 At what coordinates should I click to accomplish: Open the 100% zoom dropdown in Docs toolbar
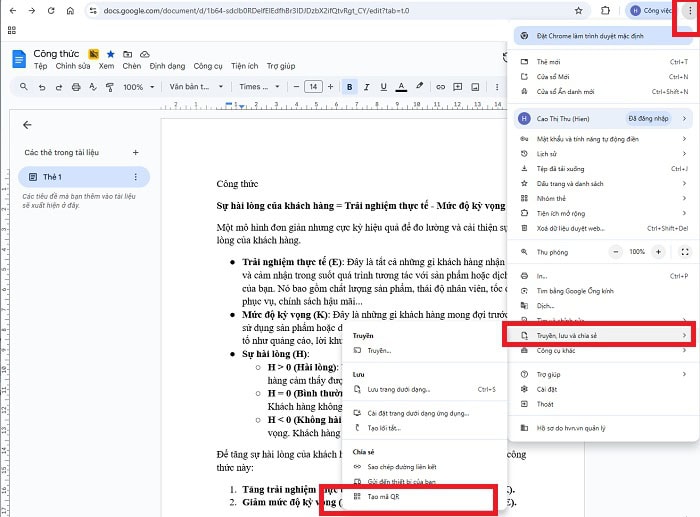(x=139, y=87)
